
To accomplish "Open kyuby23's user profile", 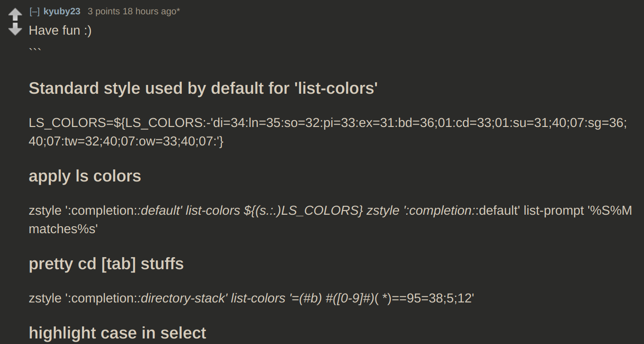I will [x=62, y=12].
